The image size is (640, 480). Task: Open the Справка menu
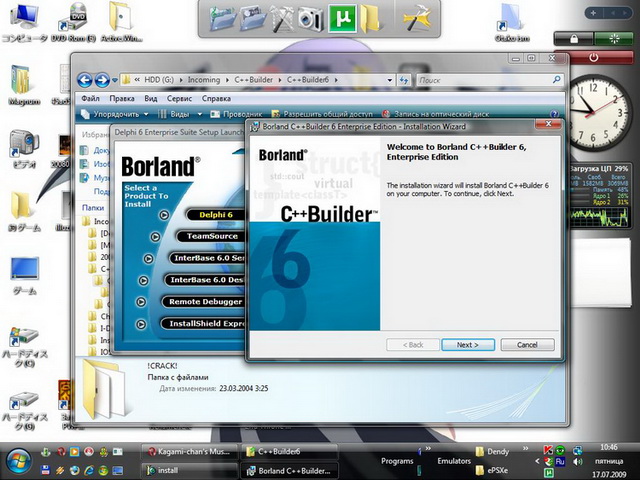click(x=216, y=98)
